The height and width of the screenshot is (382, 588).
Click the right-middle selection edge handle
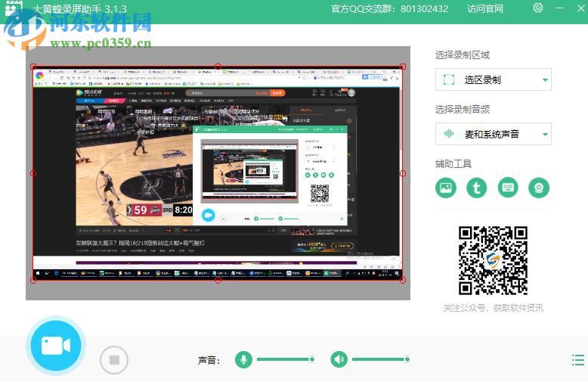click(x=403, y=173)
